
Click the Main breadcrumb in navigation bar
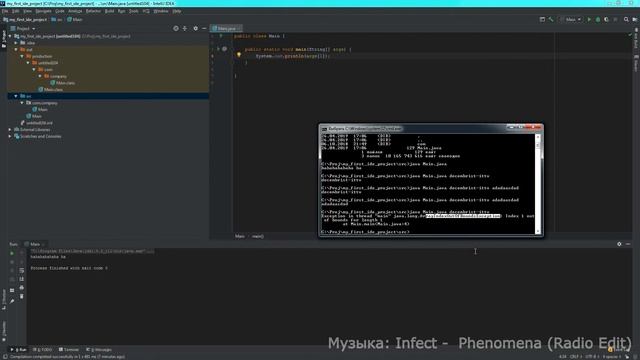pyautogui.click(x=75, y=19)
